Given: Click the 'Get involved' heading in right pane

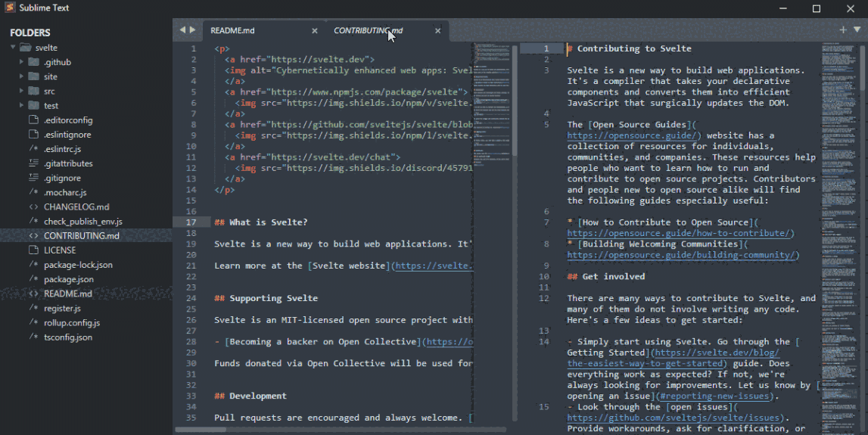Looking at the screenshot, I should click(x=606, y=276).
